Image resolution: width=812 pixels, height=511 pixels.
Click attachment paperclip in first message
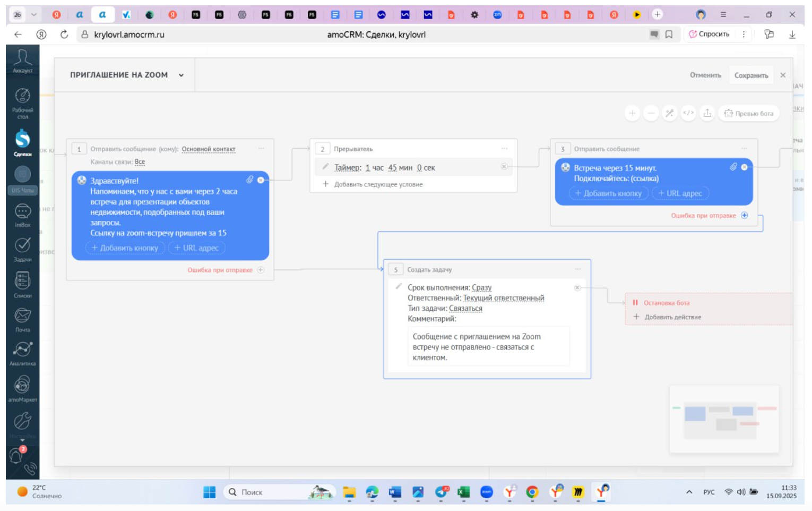pos(249,180)
